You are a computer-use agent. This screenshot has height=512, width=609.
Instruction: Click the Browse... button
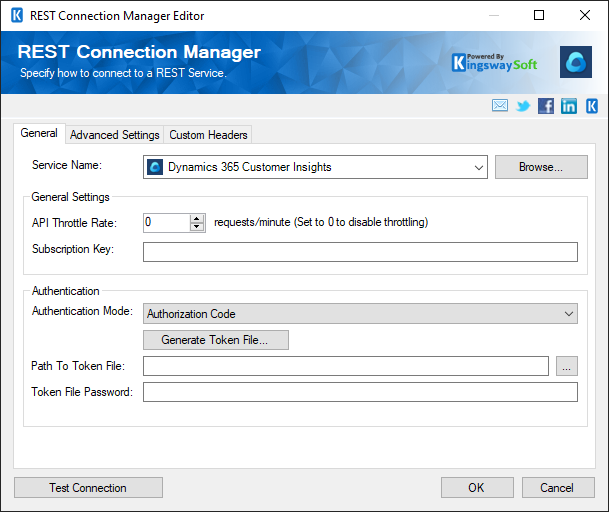point(541,167)
